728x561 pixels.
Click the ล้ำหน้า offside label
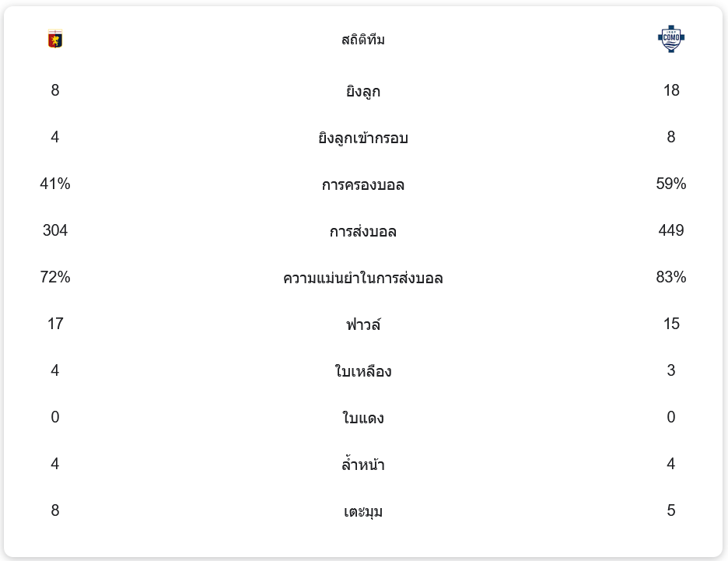point(363,465)
